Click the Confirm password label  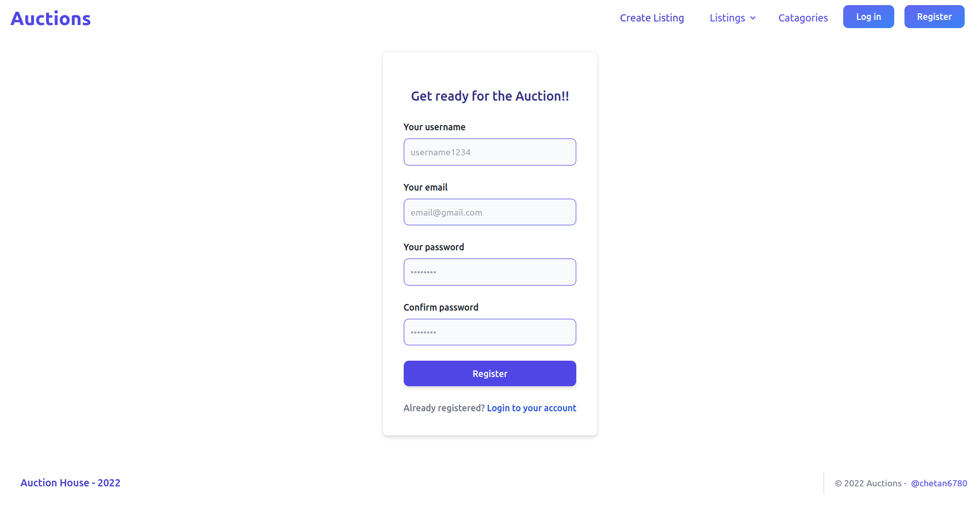click(440, 308)
